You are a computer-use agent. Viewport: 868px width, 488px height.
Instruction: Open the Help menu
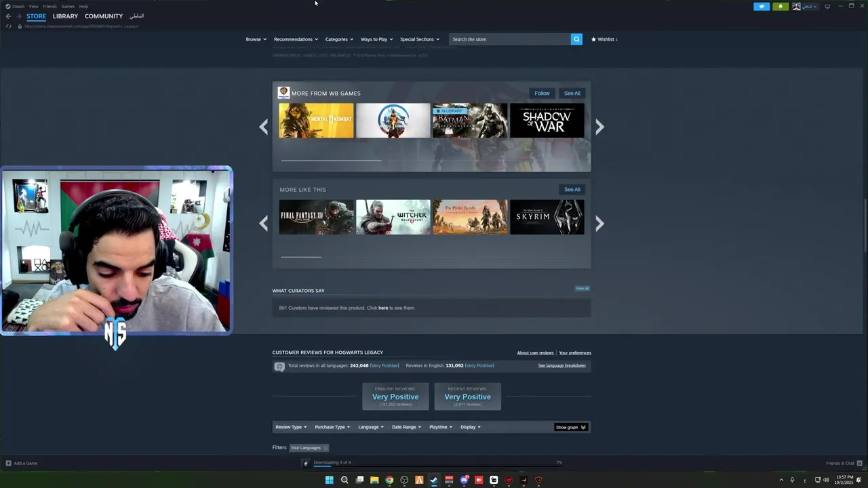click(x=83, y=6)
